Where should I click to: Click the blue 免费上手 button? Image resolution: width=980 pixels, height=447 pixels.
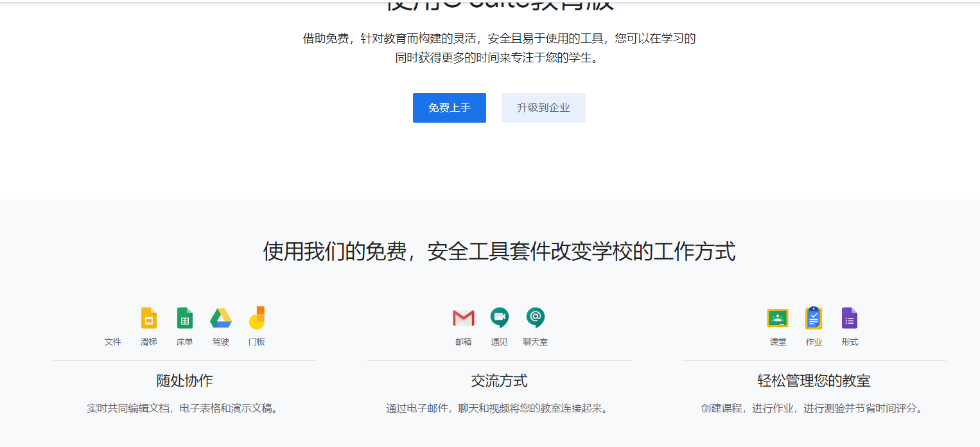(x=450, y=108)
